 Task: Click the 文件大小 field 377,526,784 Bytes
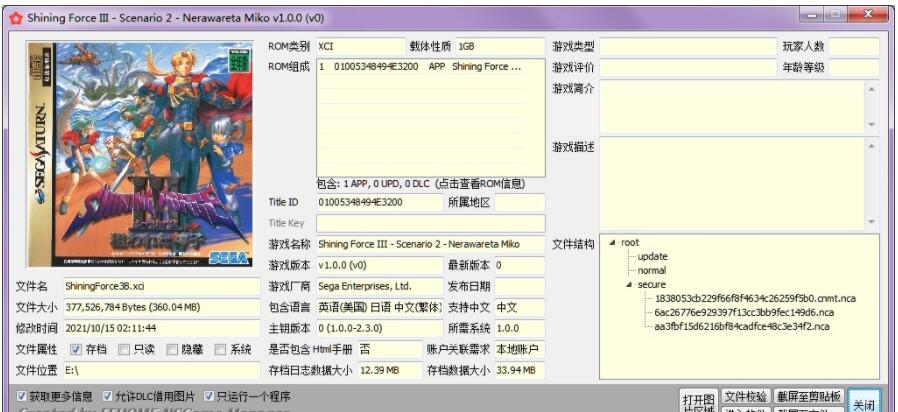(x=162, y=308)
